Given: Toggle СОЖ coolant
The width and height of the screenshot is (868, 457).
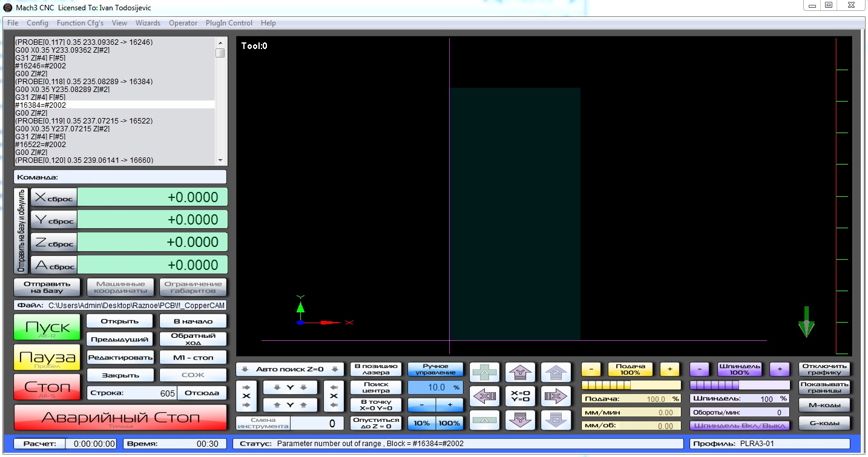Looking at the screenshot, I should point(192,375).
